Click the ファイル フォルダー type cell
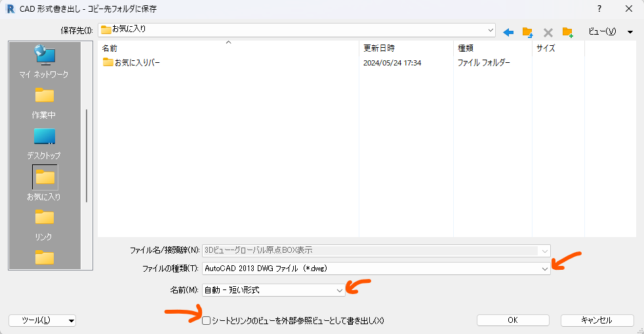Image resolution: width=644 pixels, height=334 pixels. click(x=484, y=63)
